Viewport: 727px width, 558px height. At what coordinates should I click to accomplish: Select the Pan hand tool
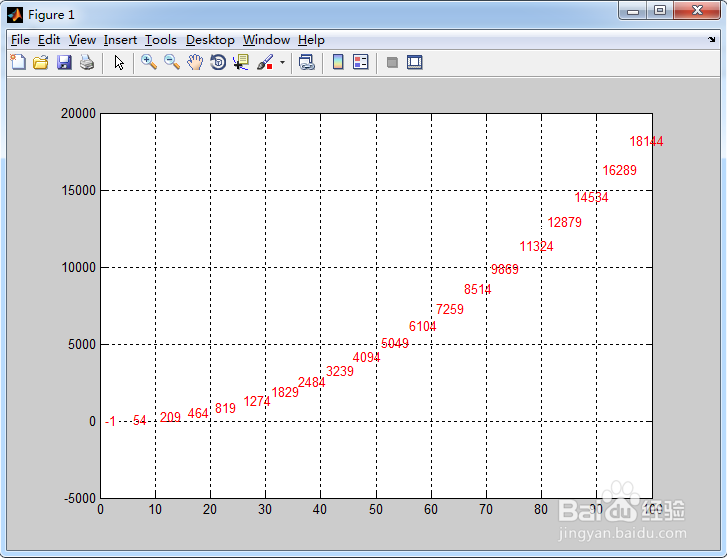[195, 62]
